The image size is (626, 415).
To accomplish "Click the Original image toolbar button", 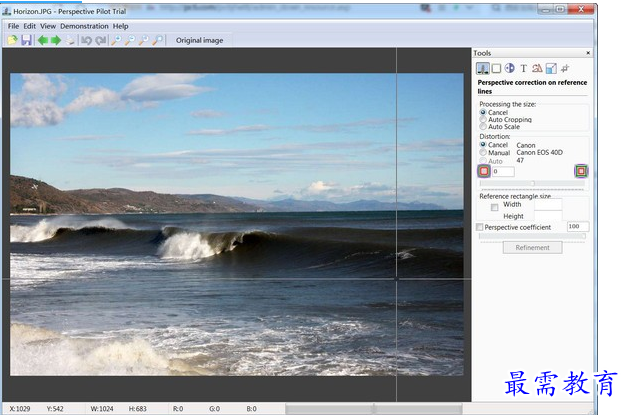I will [200, 40].
